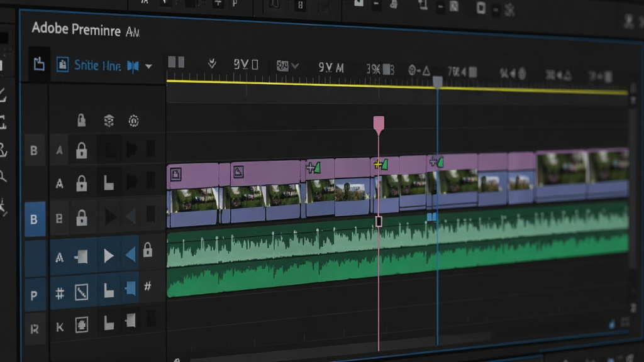This screenshot has height=362, width=644.
Task: Click the framed-square icon on the K track
Action: (x=81, y=325)
